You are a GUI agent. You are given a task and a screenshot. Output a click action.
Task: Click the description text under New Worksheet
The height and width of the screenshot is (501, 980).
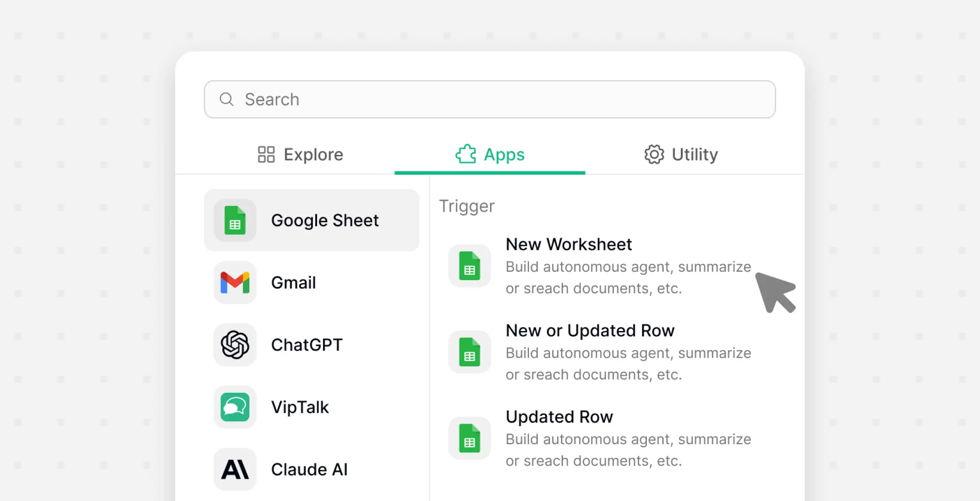(x=628, y=277)
